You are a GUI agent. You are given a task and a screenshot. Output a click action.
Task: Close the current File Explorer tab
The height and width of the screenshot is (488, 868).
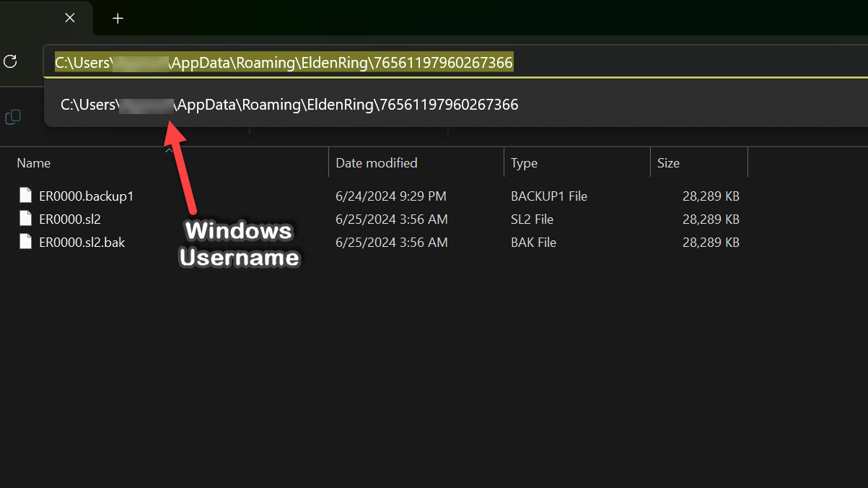tap(70, 18)
